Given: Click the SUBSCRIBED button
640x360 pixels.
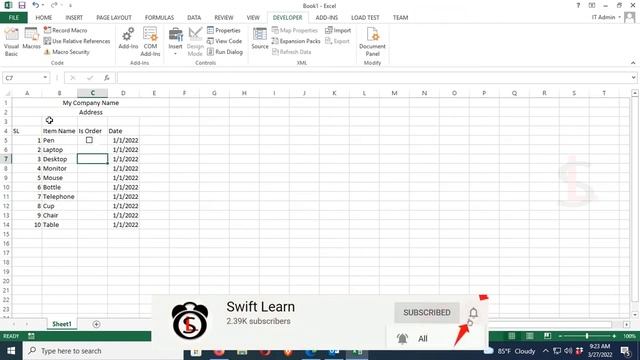Looking at the screenshot, I should click(427, 312).
